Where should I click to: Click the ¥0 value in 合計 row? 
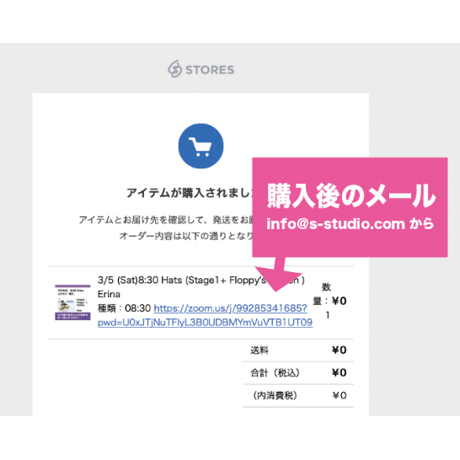(339, 373)
